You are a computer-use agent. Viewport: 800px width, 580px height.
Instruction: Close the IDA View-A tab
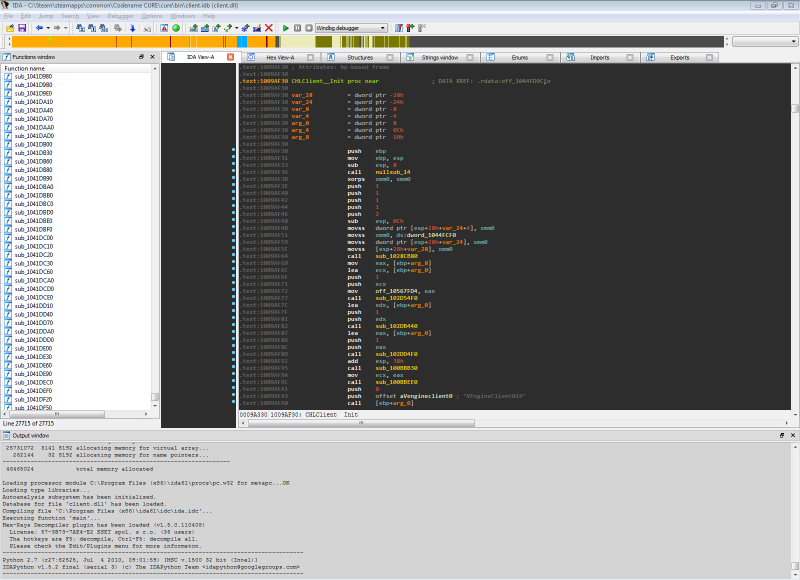tap(230, 57)
